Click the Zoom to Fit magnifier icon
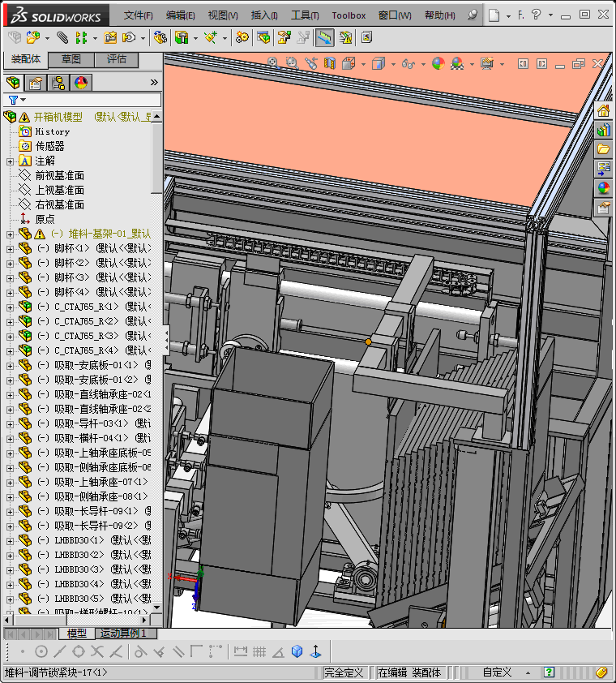Screen dimensions: 616x683 pyautogui.click(x=272, y=63)
